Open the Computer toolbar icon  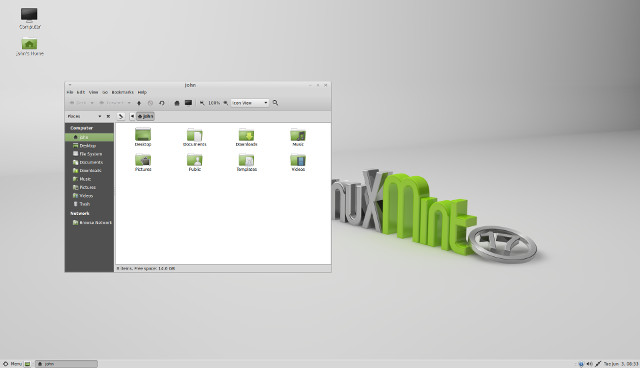click(x=188, y=103)
